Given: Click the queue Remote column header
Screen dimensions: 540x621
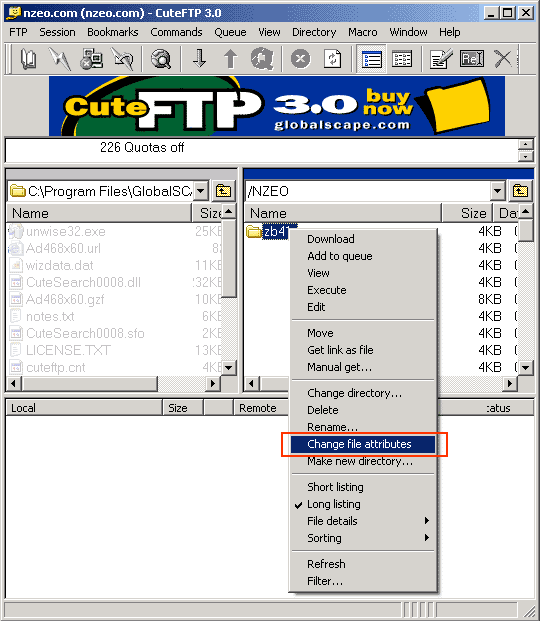Looking at the screenshot, I should click(261, 408).
